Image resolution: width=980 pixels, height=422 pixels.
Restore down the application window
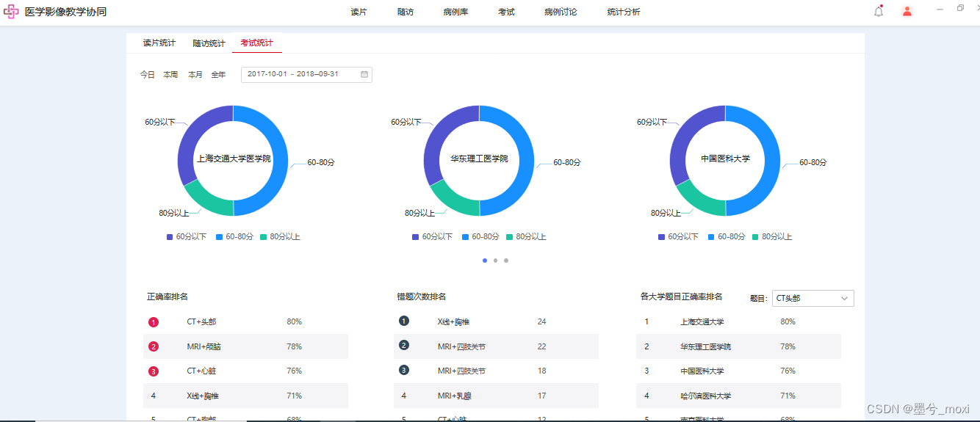(960, 8)
